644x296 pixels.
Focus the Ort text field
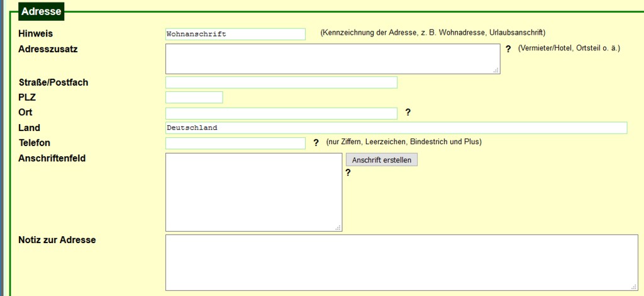[281, 113]
